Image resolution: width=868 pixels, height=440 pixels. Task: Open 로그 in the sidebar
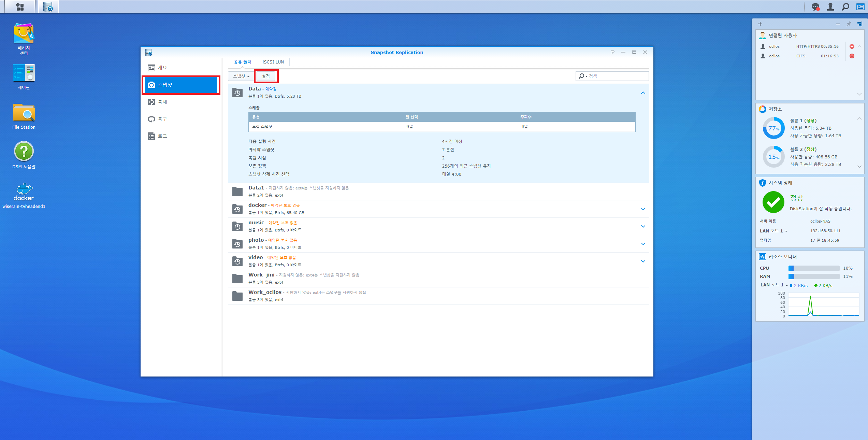tap(162, 136)
